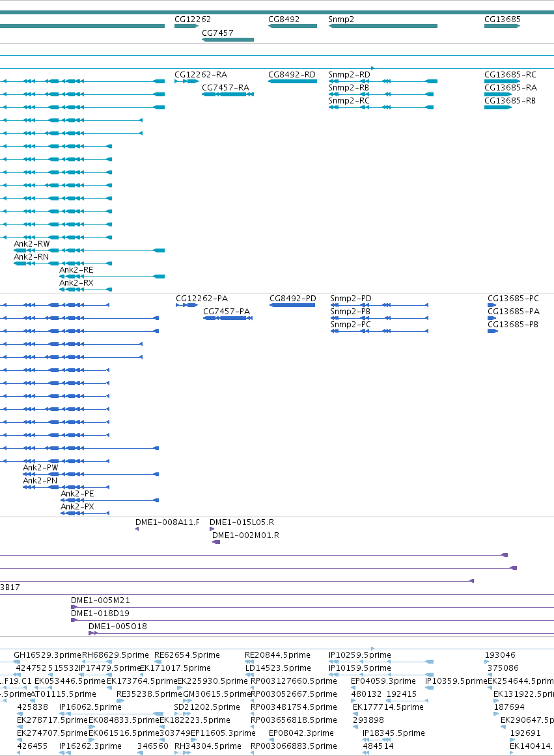This screenshot has height=756, width=554.
Task: Open the Ank2-RN transcript
Action: coord(31,257)
